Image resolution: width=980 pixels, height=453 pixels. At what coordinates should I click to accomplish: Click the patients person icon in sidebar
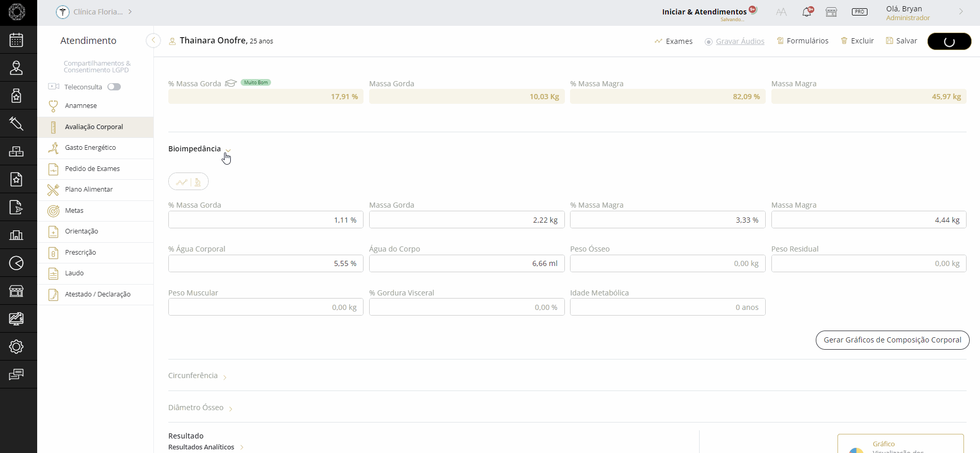coord(17,68)
